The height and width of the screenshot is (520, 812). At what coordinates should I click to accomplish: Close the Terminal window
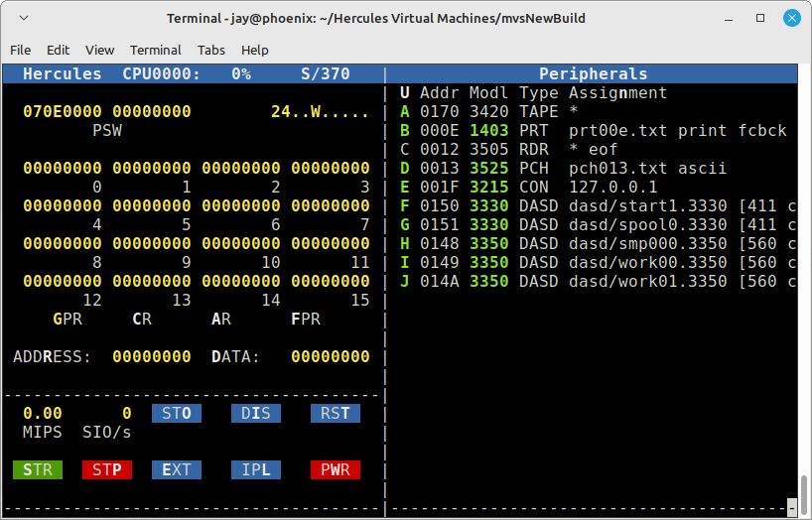[x=792, y=18]
